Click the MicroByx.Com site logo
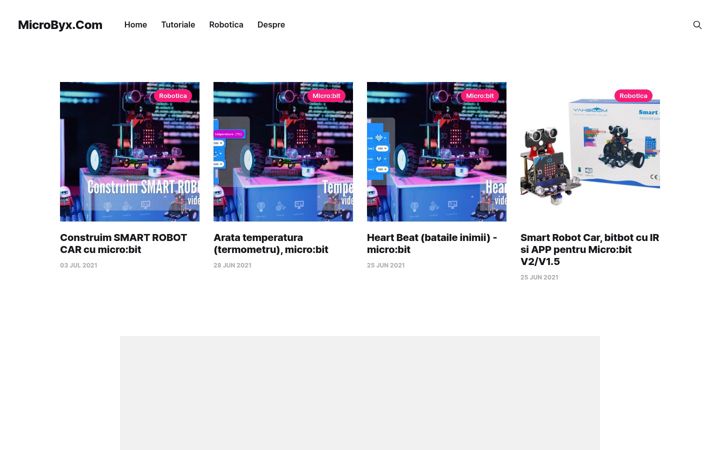 click(x=60, y=25)
